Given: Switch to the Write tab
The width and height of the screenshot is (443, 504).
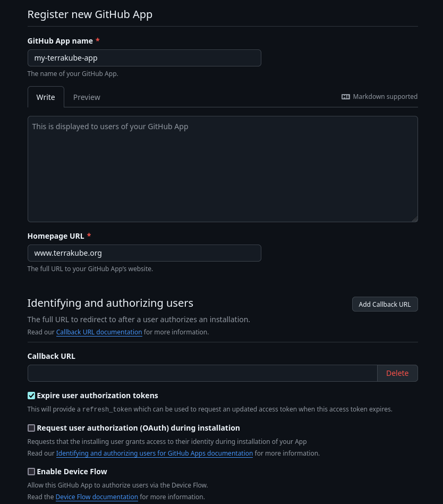Looking at the screenshot, I should point(46,97).
